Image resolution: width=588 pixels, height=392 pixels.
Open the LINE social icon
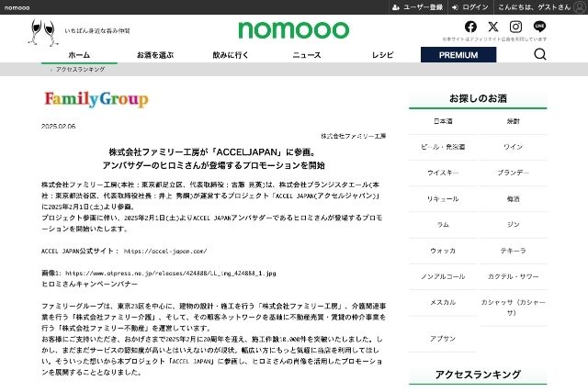pyautogui.click(x=539, y=28)
